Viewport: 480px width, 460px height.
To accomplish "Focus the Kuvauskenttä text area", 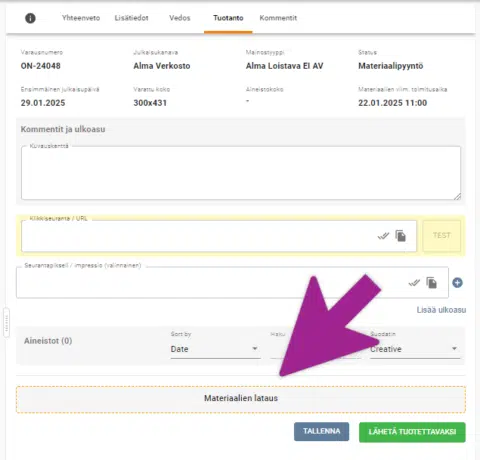I will (x=241, y=173).
